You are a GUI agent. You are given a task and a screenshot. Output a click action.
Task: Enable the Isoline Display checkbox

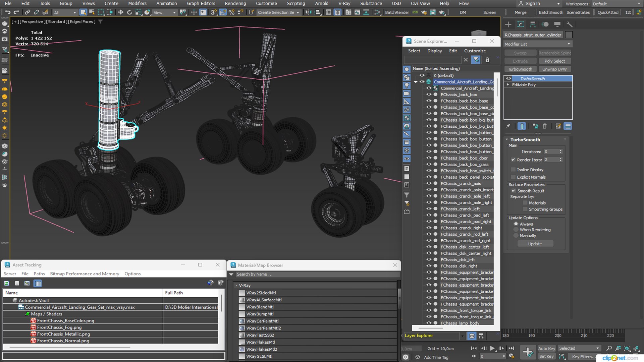[x=513, y=170]
